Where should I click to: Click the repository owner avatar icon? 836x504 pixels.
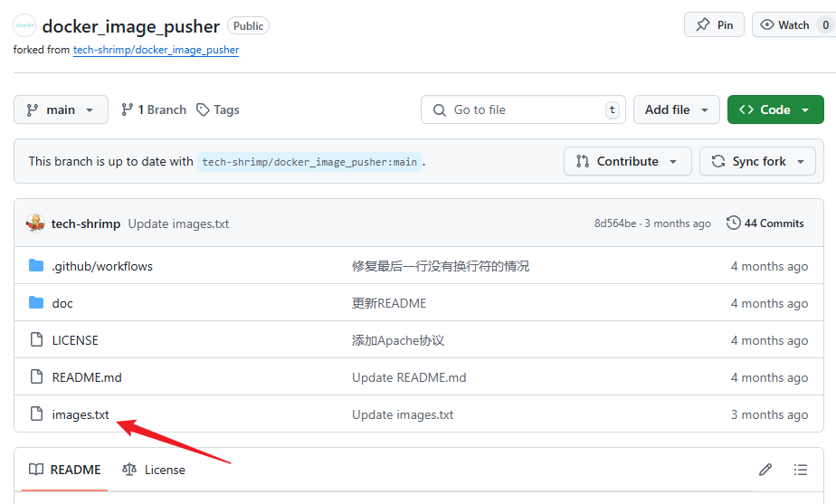coord(25,26)
